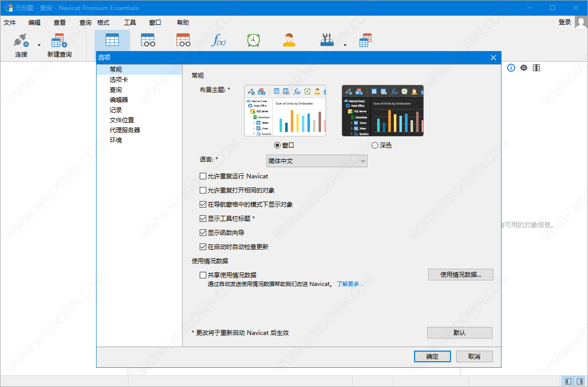Image resolution: width=588 pixels, height=387 pixels.
Task: Disable 在启动时自动检查更新 checkbox
Action: coord(203,247)
